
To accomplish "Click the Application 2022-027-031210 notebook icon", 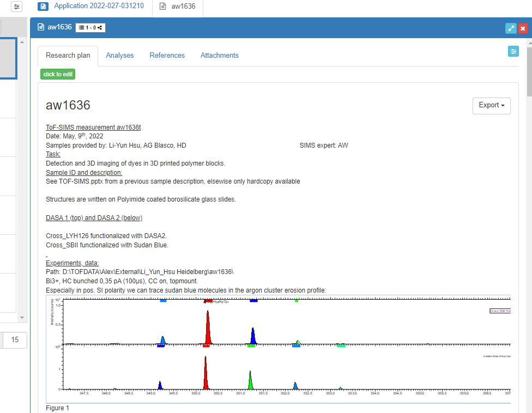I will click(x=43, y=6).
